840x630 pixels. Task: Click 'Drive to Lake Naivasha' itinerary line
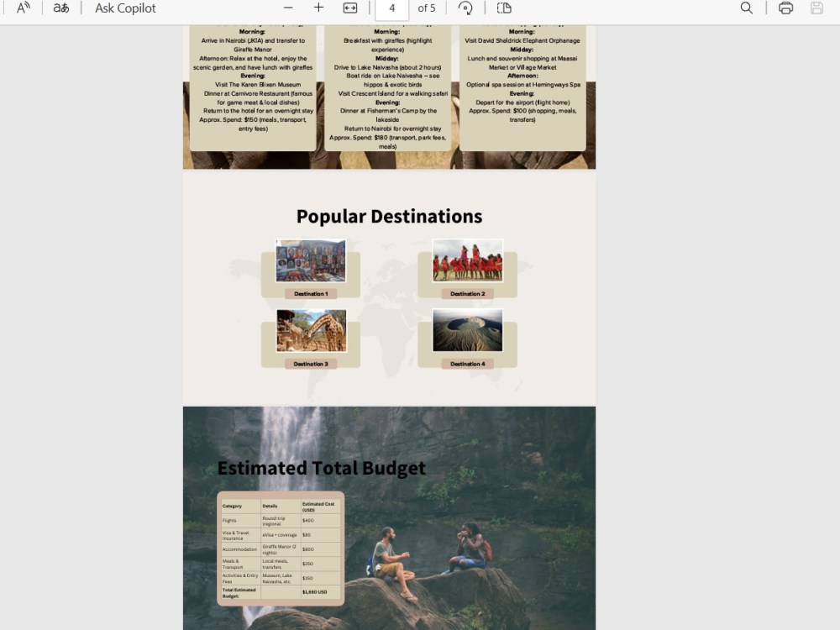387,67
